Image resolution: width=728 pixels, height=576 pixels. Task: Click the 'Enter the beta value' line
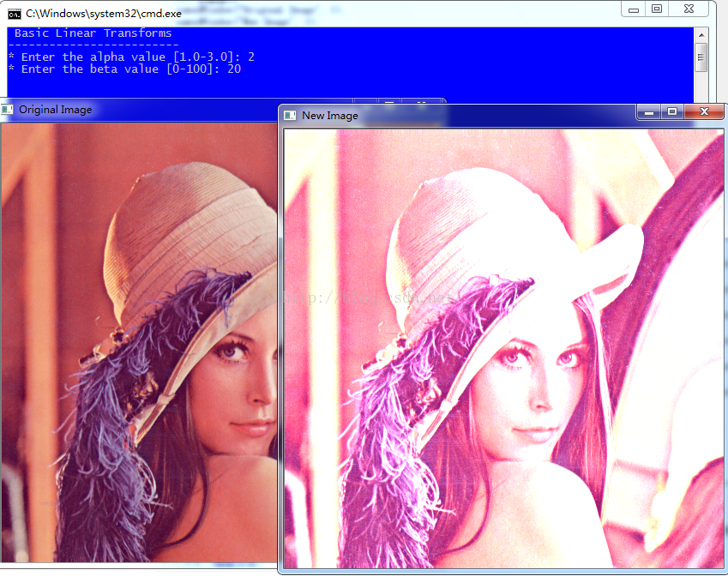125,69
